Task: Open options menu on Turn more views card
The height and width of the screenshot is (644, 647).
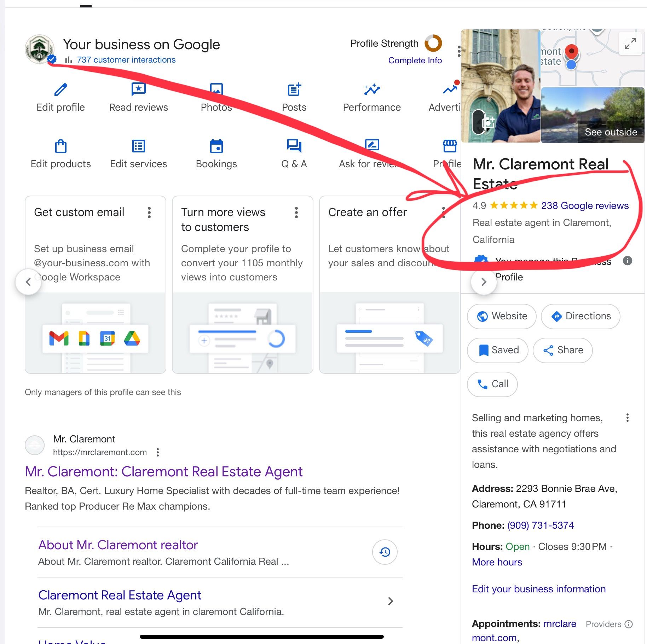Action: click(x=296, y=213)
